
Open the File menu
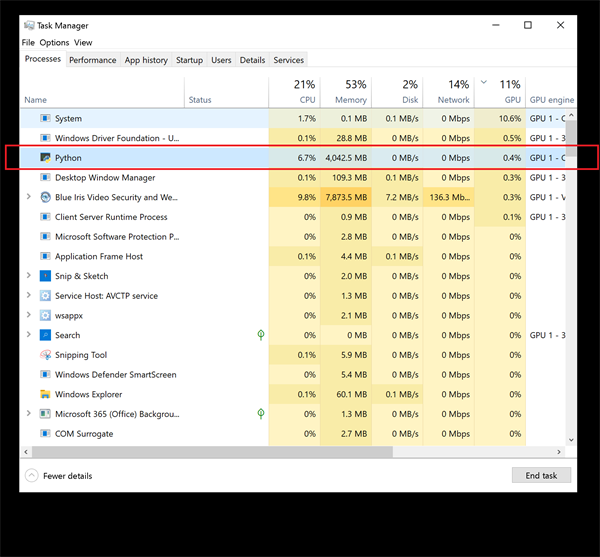(x=28, y=42)
